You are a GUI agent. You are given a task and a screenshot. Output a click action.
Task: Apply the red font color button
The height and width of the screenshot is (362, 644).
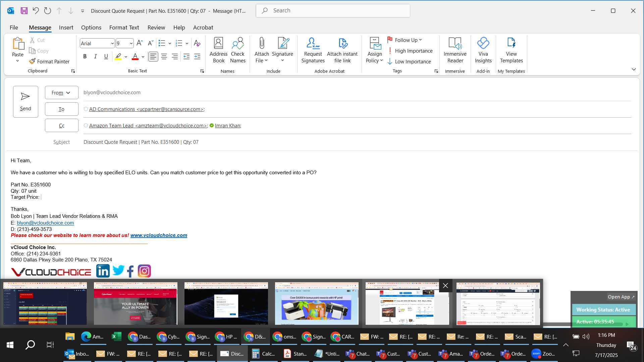135,57
